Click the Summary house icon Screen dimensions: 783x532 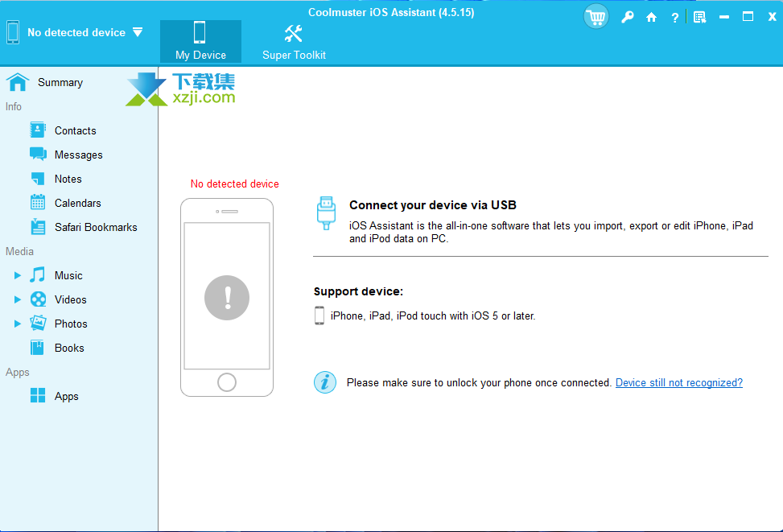(x=18, y=82)
